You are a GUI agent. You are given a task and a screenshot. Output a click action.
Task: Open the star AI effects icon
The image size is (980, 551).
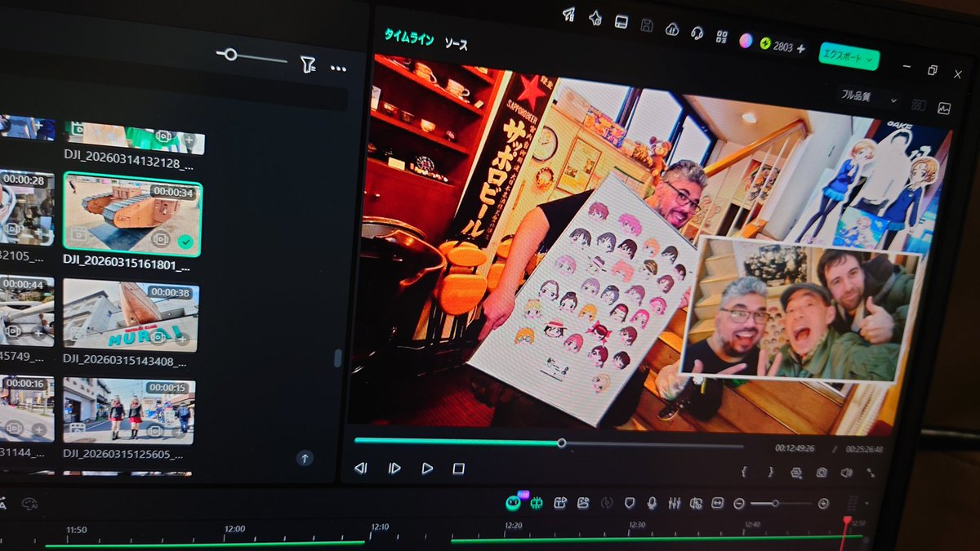click(595, 17)
